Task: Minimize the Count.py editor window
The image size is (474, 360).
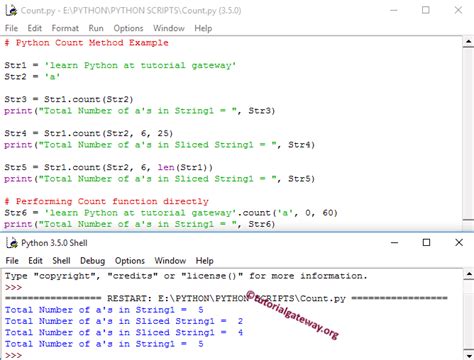Action: pyautogui.click(x=394, y=10)
